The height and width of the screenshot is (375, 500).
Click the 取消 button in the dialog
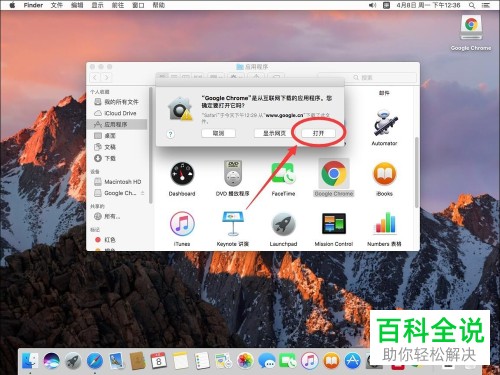coord(218,133)
